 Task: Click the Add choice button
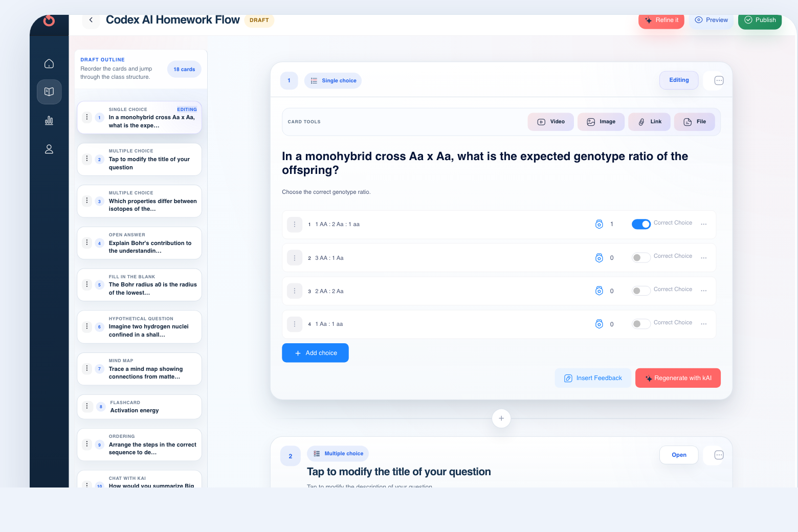[x=315, y=353]
